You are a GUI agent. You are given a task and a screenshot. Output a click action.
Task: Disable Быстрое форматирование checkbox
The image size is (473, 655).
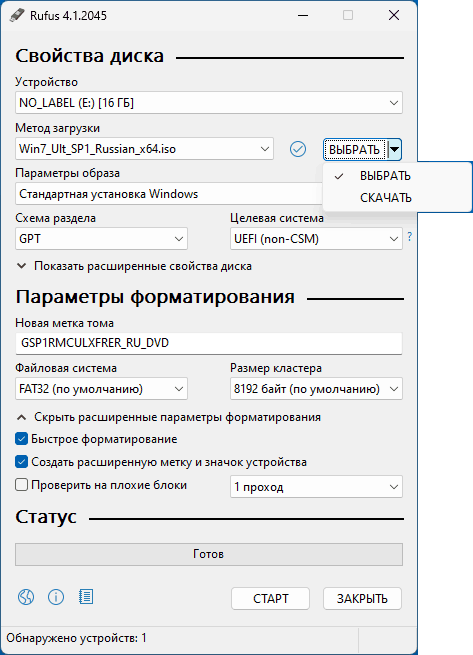21,439
